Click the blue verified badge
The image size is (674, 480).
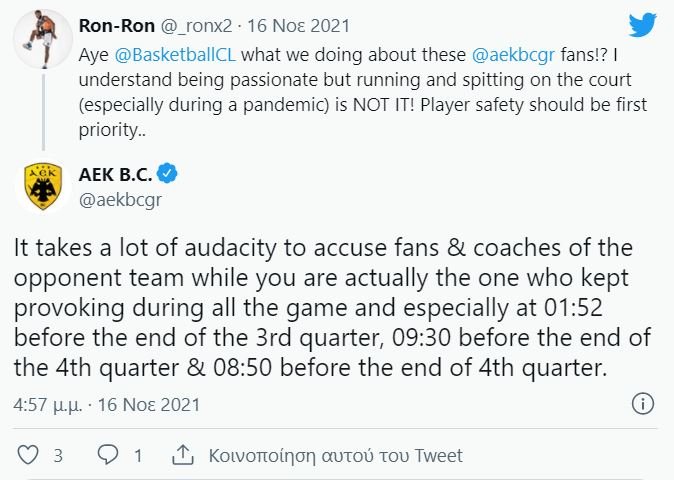tap(169, 174)
